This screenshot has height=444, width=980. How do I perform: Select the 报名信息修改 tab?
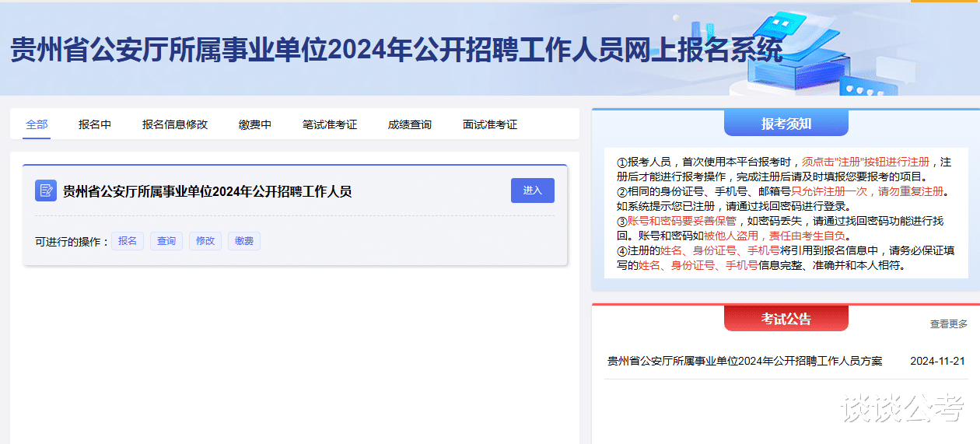point(175,124)
